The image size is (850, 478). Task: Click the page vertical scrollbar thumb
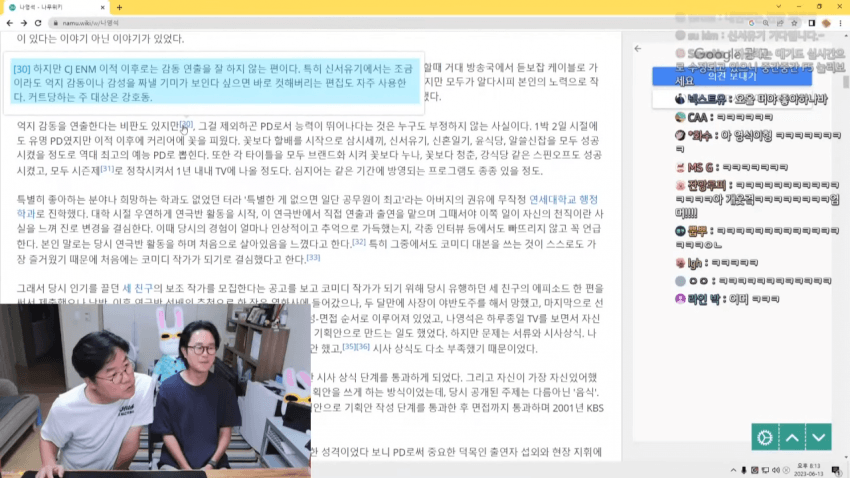[846, 82]
